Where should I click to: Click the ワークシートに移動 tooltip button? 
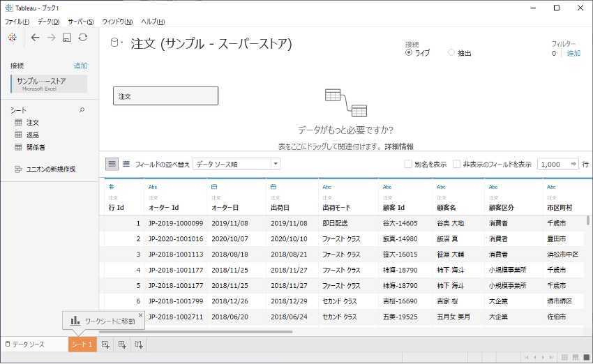click(x=103, y=321)
